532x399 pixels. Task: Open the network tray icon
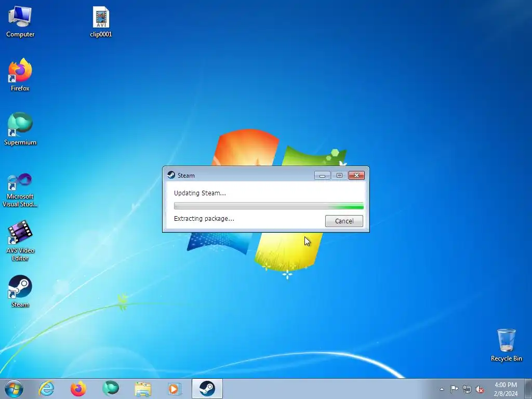click(x=467, y=389)
